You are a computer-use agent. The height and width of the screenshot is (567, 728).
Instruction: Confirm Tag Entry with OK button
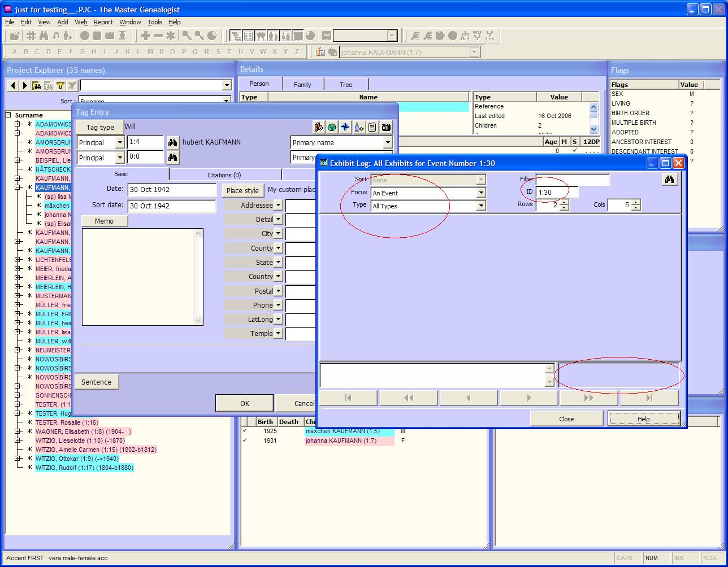(245, 403)
